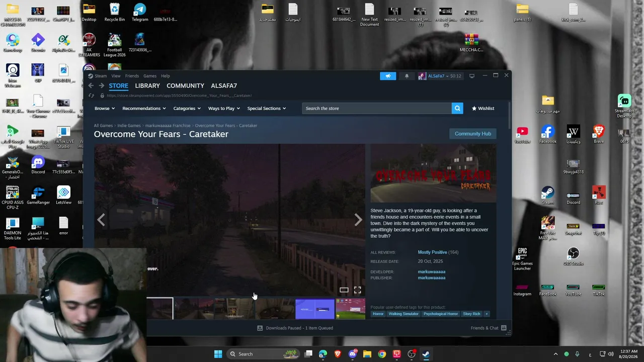The width and height of the screenshot is (644, 362).
Task: Switch media viewer to theater mode
Action: [x=344, y=290]
